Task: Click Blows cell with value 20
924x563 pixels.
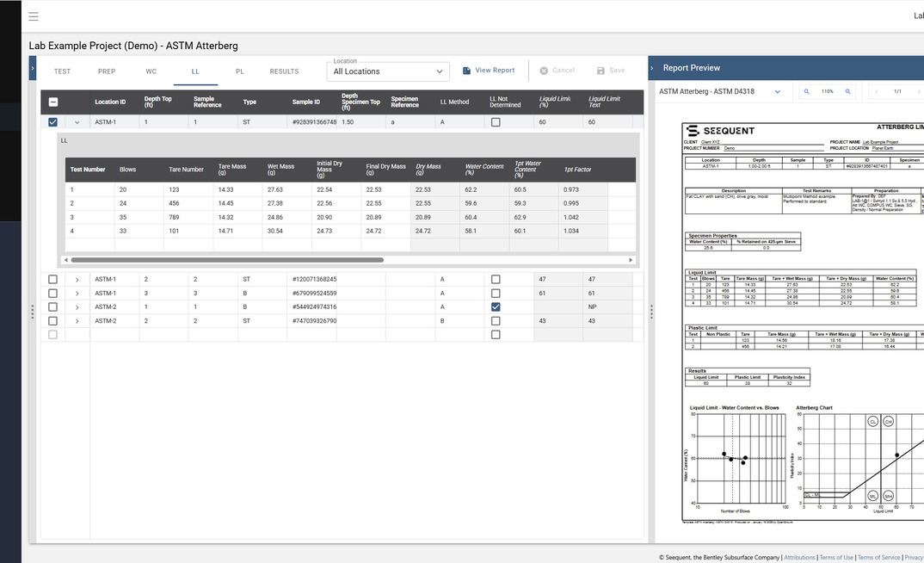Action: tap(139, 190)
